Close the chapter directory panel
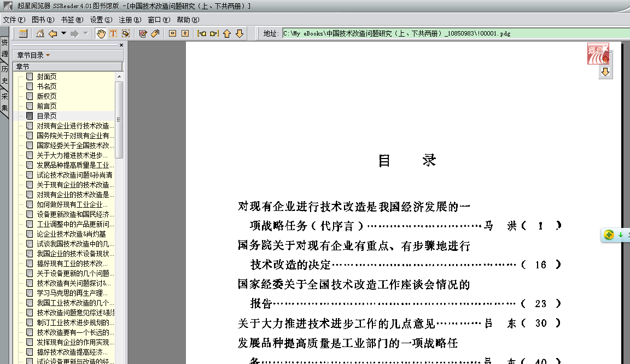630x364 pixels. pos(121,45)
